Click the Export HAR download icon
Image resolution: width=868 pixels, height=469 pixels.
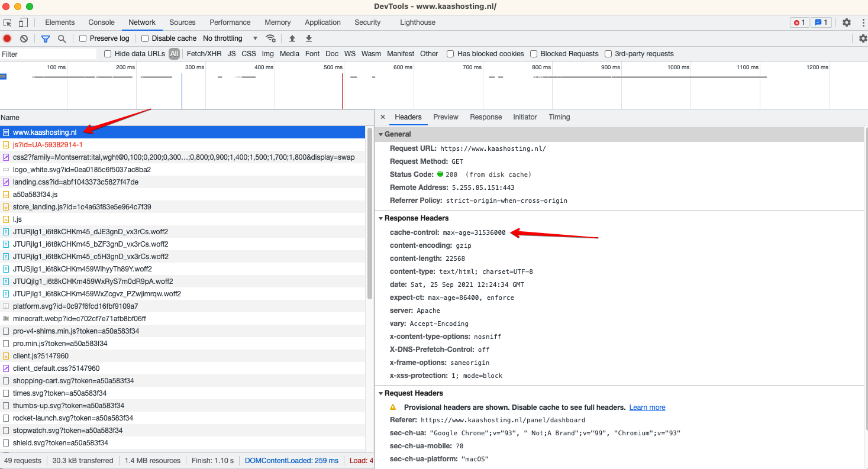[x=308, y=38]
